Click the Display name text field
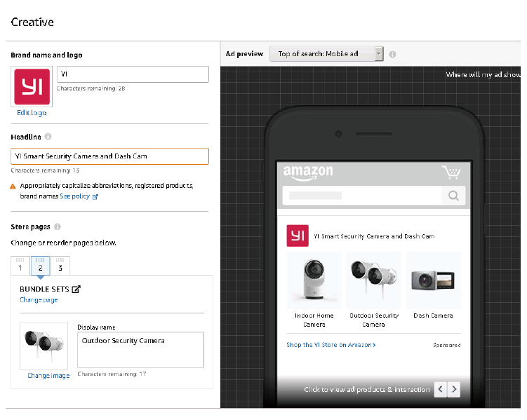The width and height of the screenshot is (527, 420). tap(140, 349)
